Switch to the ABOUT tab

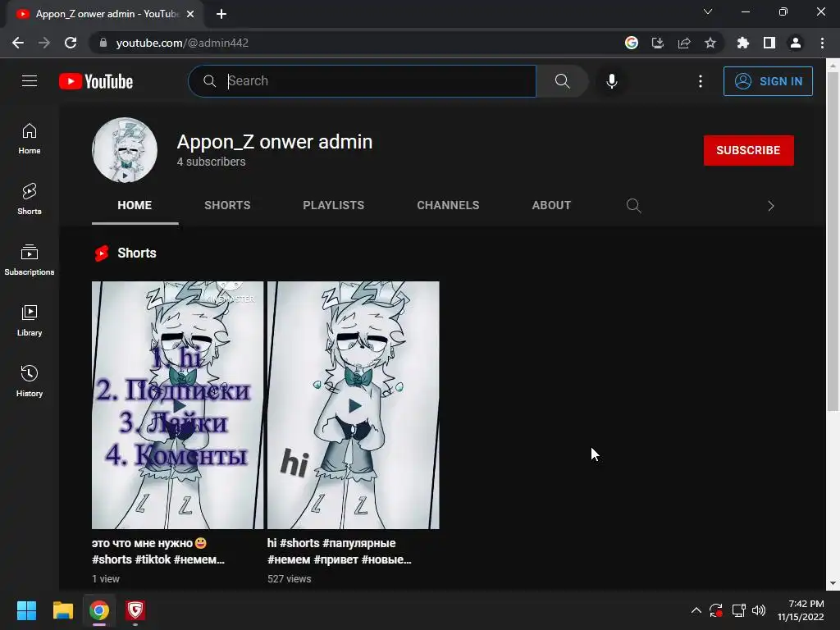coord(551,205)
